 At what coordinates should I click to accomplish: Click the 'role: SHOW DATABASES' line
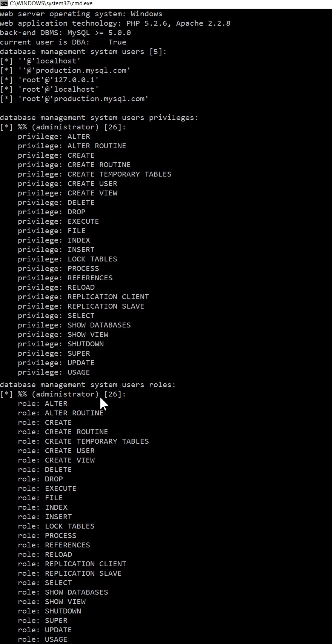click(x=63, y=592)
